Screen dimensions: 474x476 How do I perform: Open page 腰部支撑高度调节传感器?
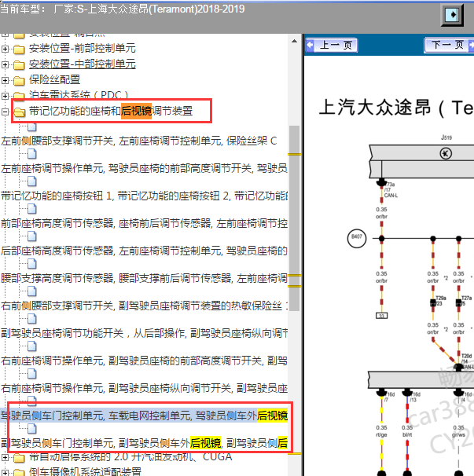tap(144, 278)
